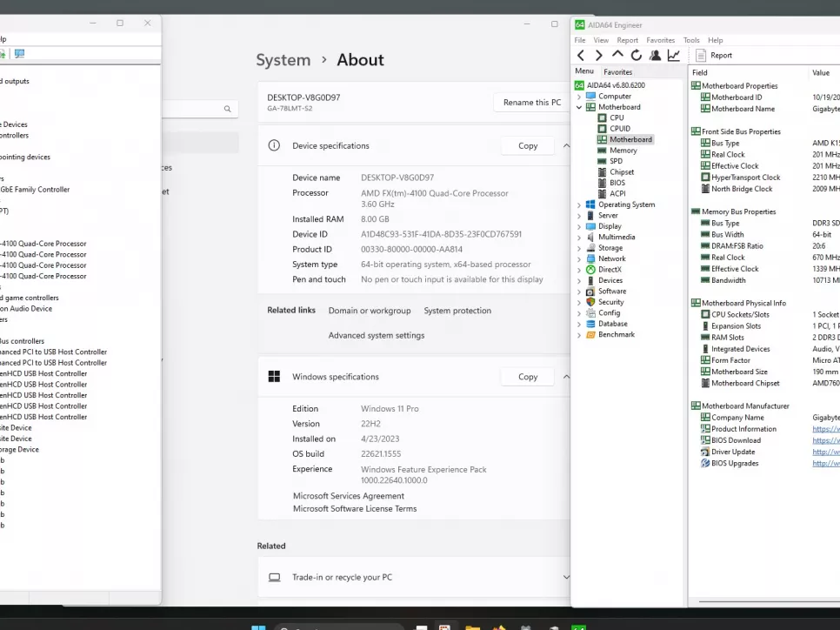Select CPUID tree entry
The width and height of the screenshot is (840, 630).
point(620,129)
